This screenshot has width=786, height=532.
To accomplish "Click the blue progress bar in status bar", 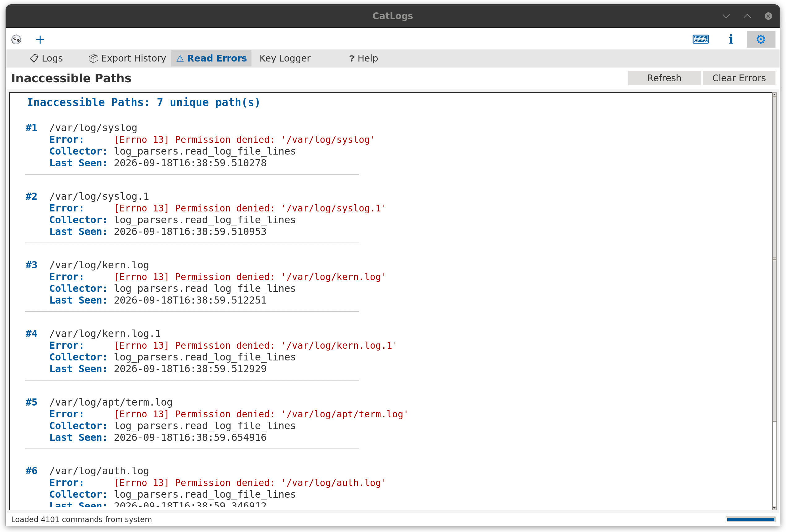I will tap(750, 519).
